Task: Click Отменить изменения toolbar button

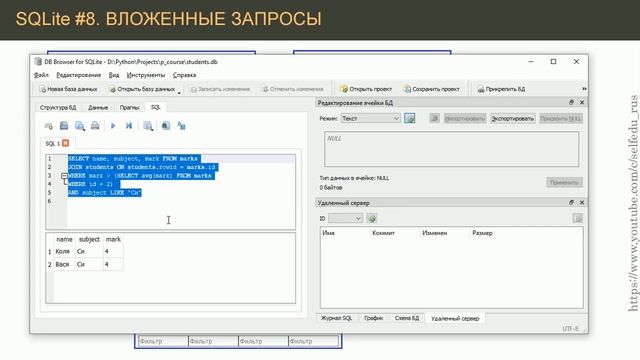Action: pos(293,89)
